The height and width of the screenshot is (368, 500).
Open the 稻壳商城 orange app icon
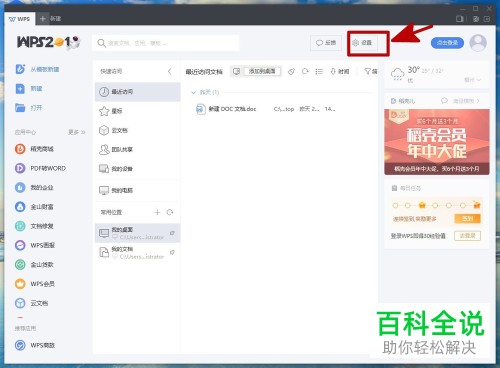pos(20,149)
